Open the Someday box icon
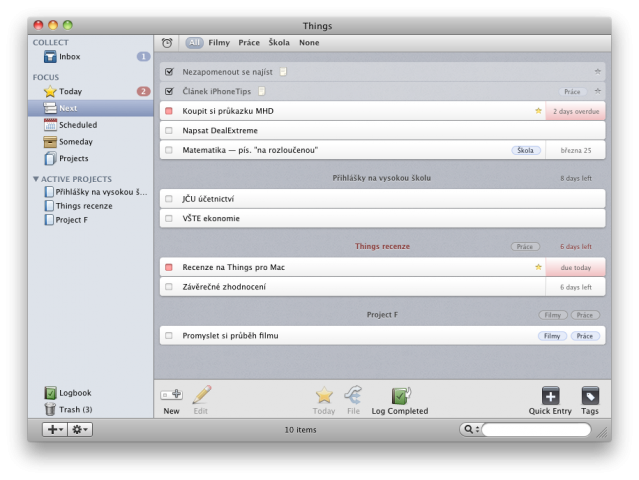 click(x=50, y=142)
